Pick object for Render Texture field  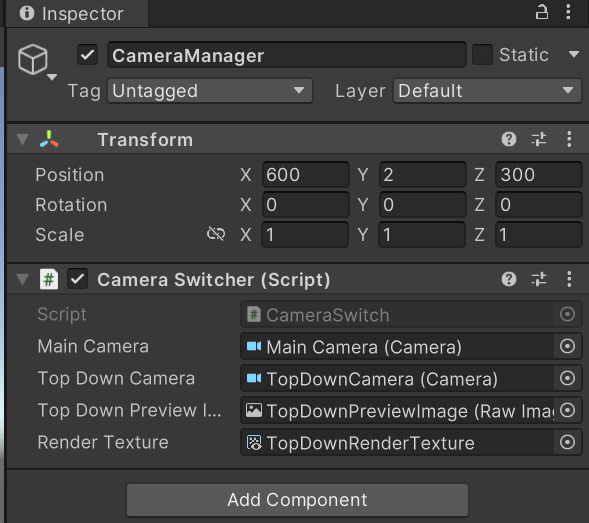[567, 442]
